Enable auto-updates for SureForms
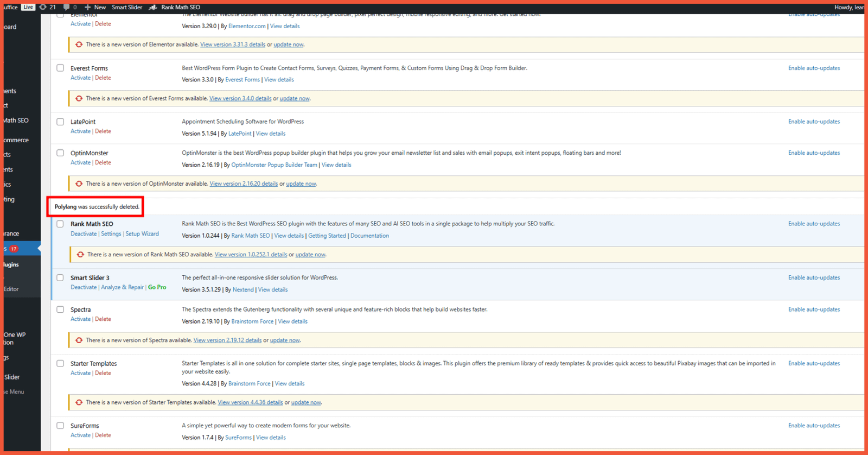 (814, 426)
